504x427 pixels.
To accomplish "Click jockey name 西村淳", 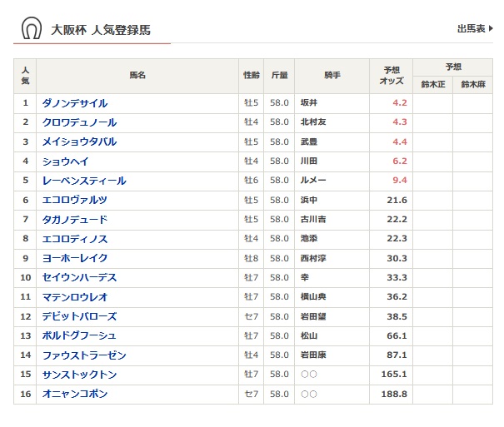I will click(x=313, y=258).
